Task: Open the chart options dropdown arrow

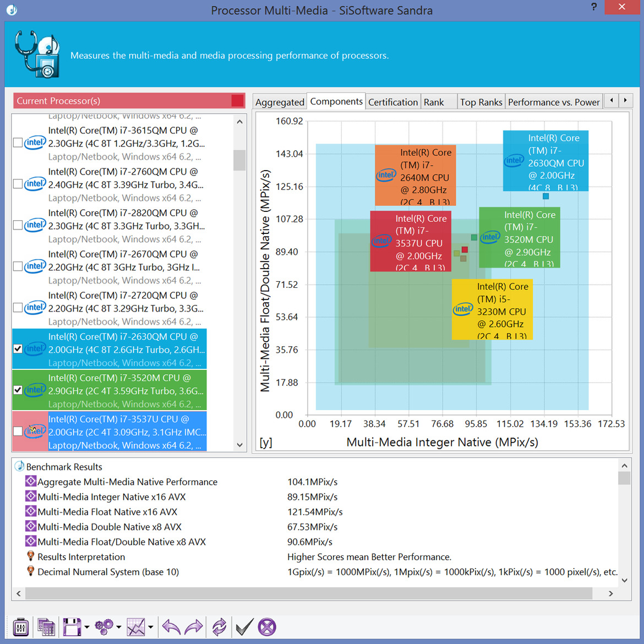Action: pos(151,627)
